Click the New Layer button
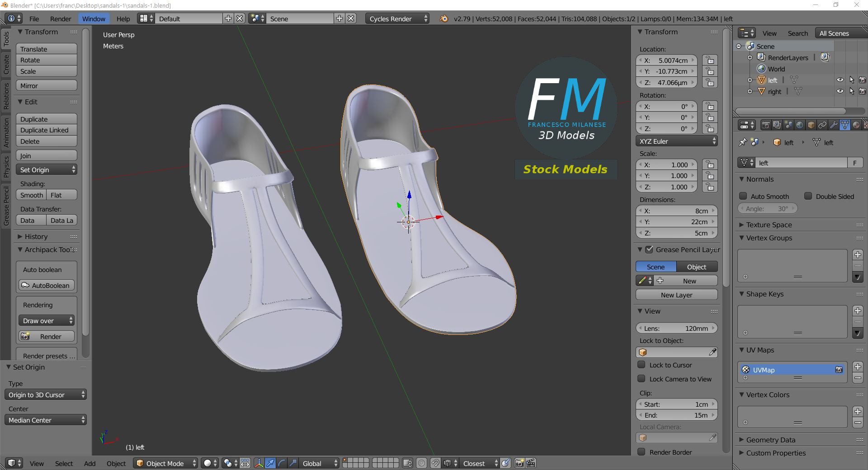 pos(677,295)
